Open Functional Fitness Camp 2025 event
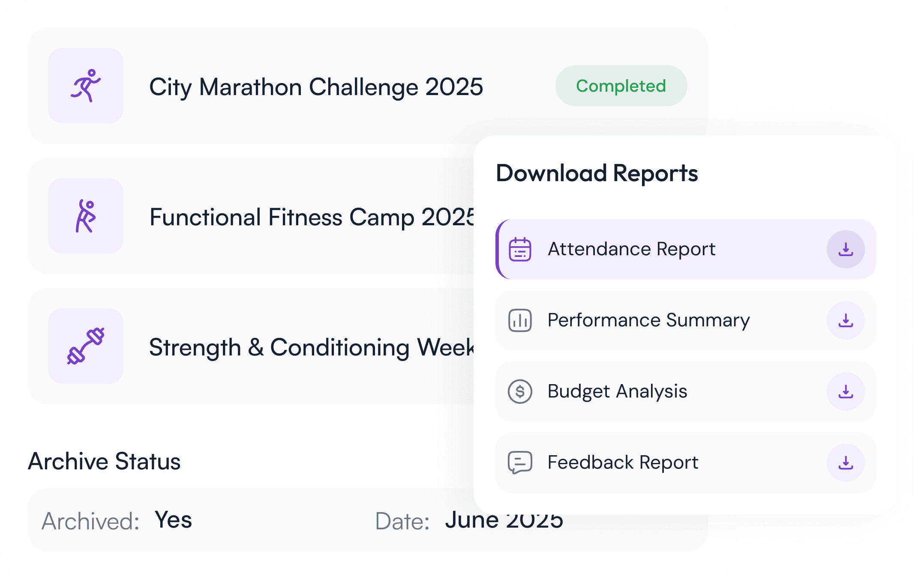The image size is (924, 579). pos(312,217)
